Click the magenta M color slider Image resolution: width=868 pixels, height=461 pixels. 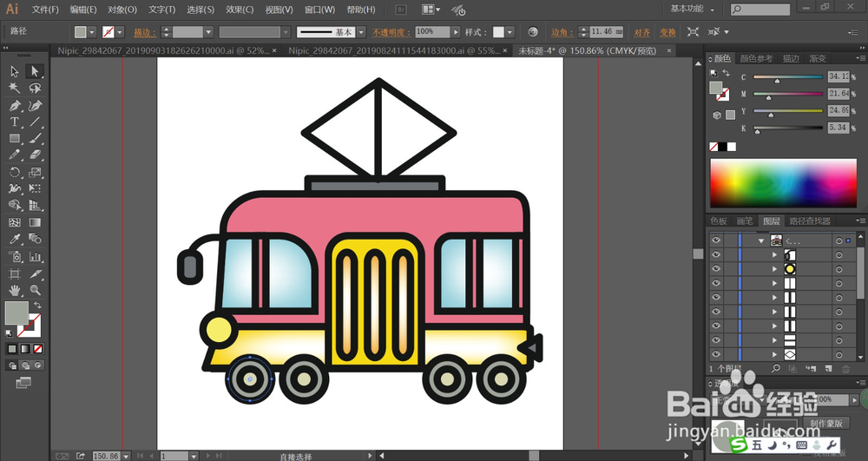pyautogui.click(x=788, y=95)
